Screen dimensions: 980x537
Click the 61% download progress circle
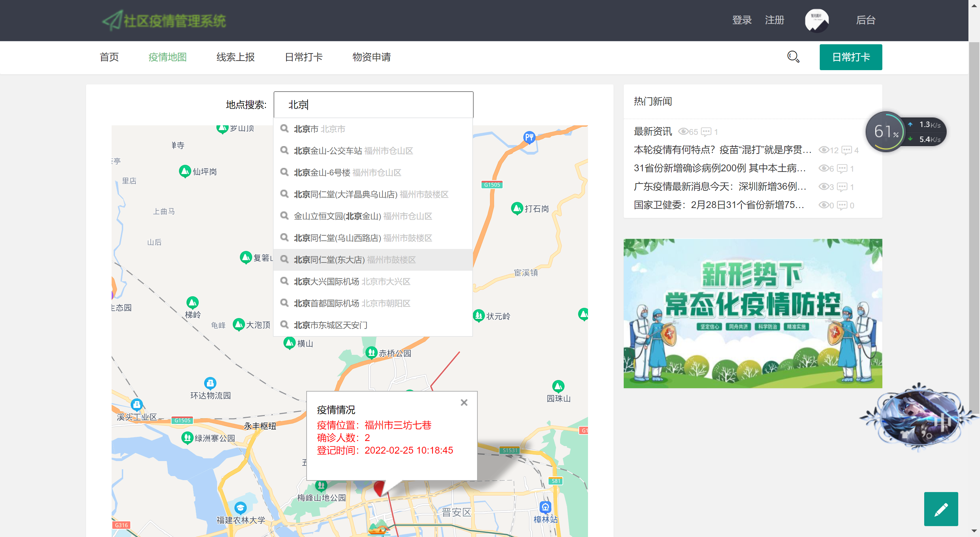click(886, 131)
